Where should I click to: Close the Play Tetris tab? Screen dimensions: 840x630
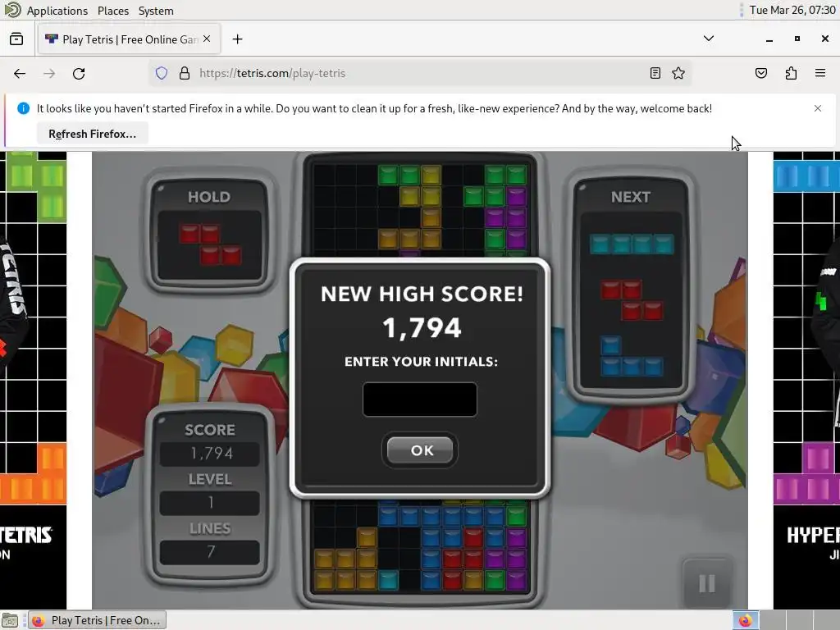207,39
